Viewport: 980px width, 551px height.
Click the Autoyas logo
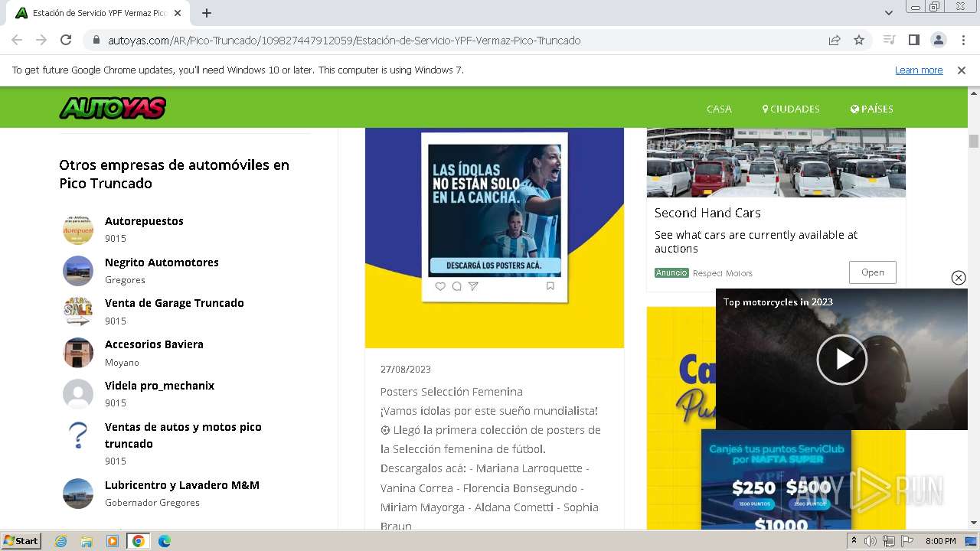pos(113,109)
